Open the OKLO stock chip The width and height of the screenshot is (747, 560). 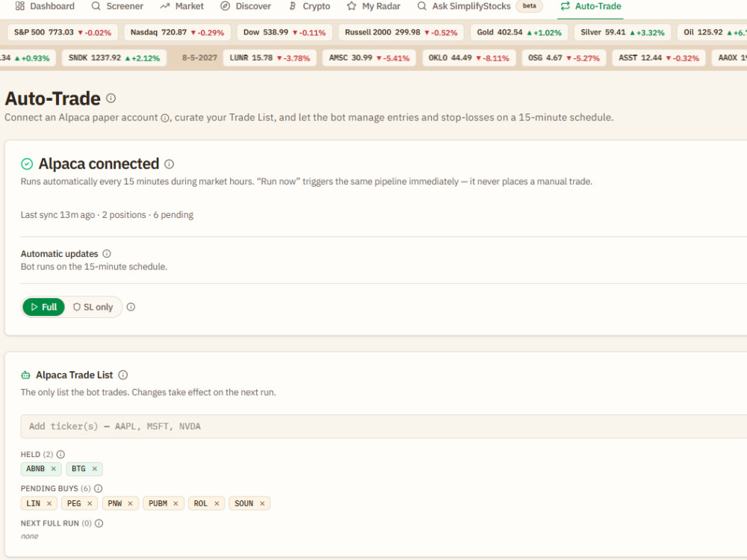click(x=469, y=58)
